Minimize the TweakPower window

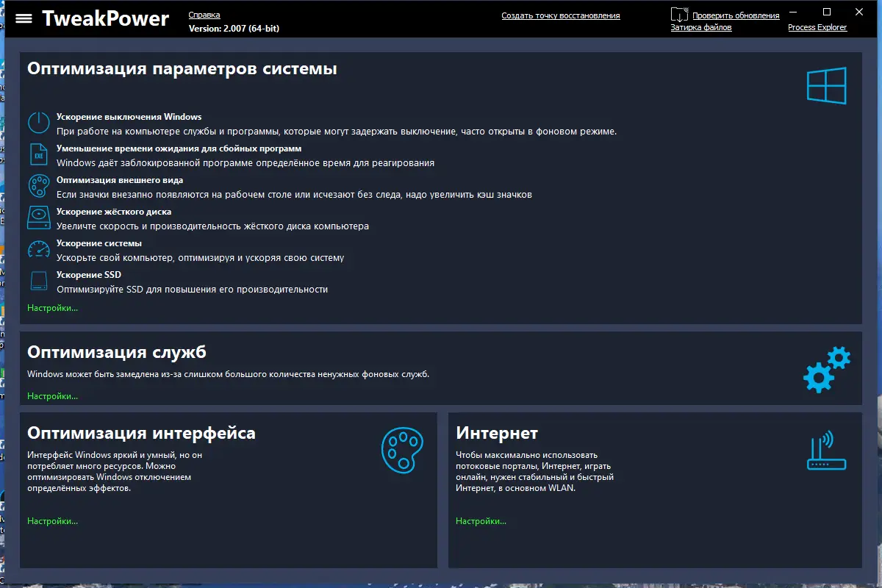793,12
